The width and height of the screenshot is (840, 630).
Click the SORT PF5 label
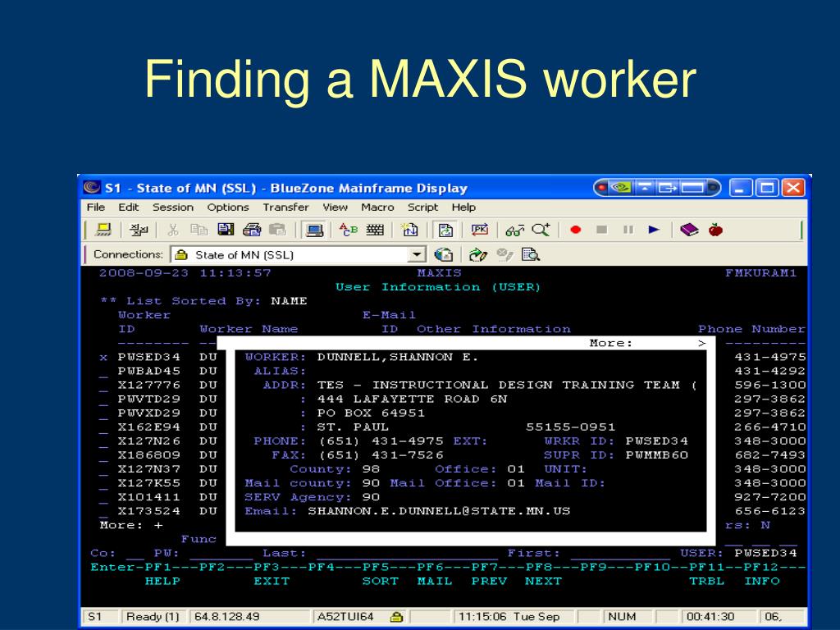pos(381,582)
